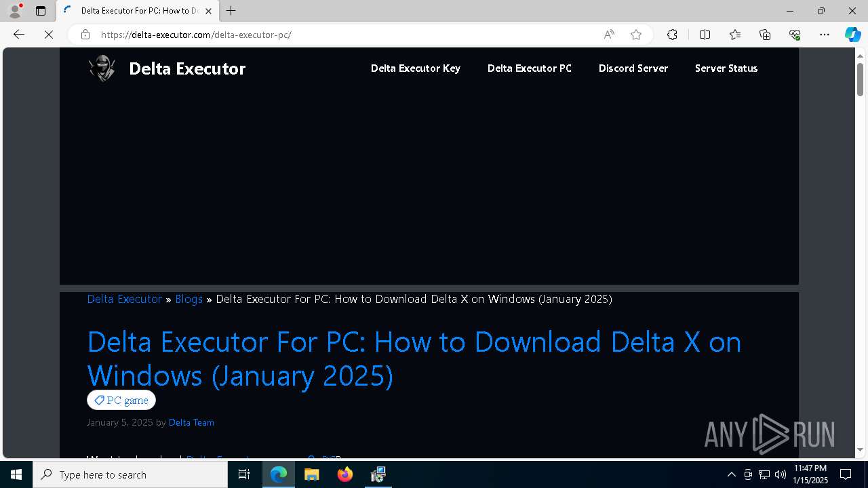This screenshot has width=868, height=488.
Task: Open the notification center
Action: (846, 474)
